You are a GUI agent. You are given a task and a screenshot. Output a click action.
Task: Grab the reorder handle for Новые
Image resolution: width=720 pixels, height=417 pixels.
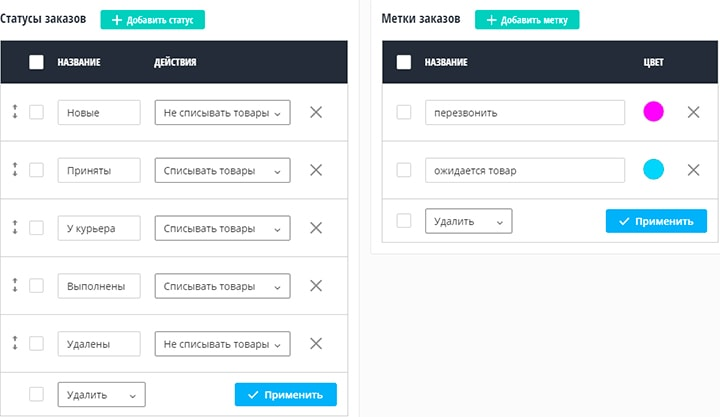[x=15, y=113]
